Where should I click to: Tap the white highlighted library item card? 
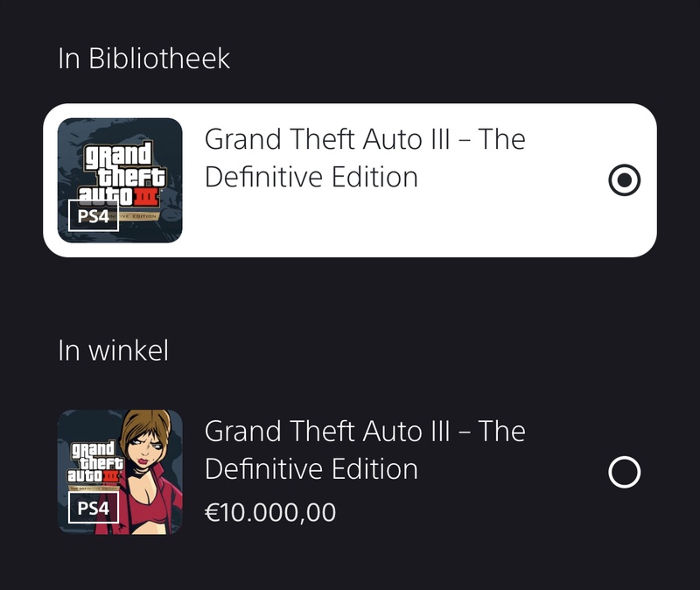point(350,180)
